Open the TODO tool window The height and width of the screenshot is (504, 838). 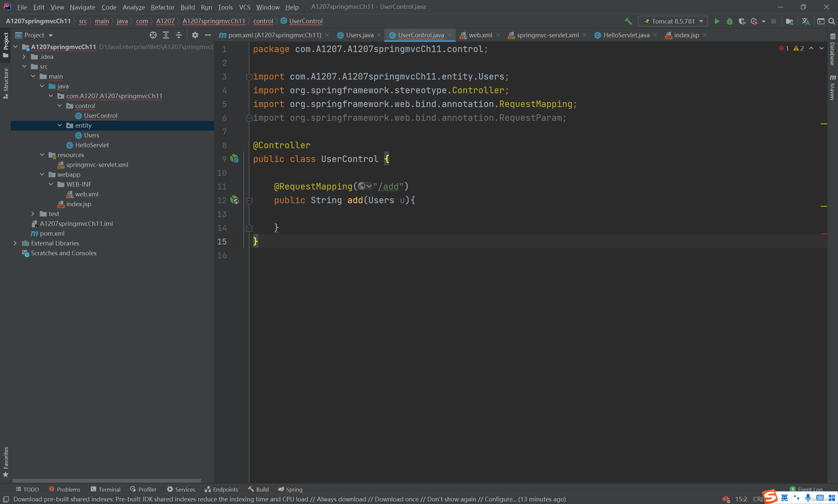click(x=27, y=489)
